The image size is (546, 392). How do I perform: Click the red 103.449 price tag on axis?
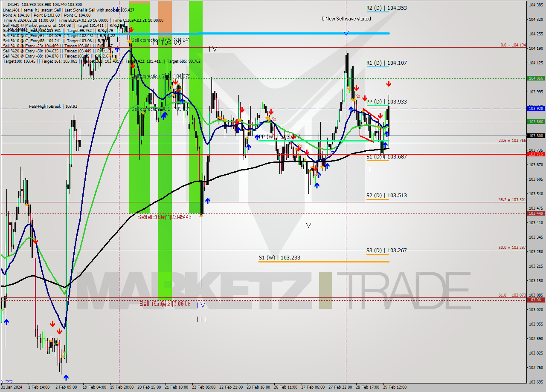point(536,213)
